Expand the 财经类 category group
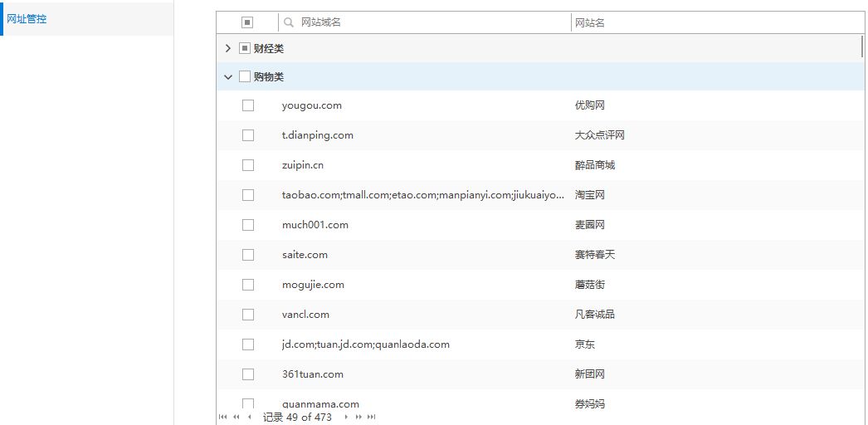The height and width of the screenshot is (425, 868). (x=227, y=48)
